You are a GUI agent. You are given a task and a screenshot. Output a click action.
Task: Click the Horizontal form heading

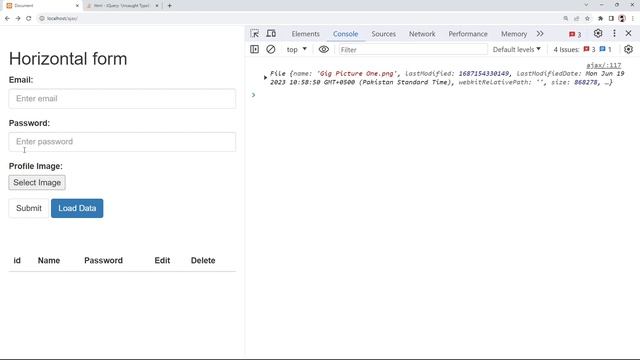[68, 59]
